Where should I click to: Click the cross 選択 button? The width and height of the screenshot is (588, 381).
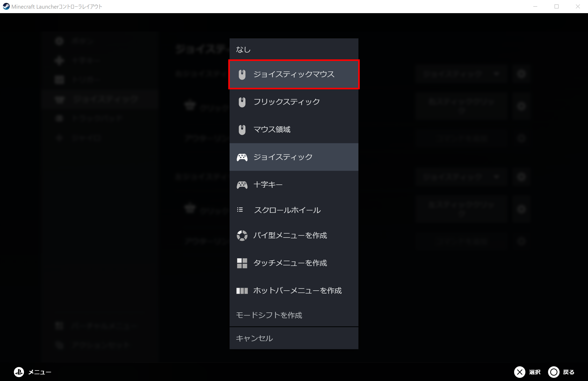point(527,372)
